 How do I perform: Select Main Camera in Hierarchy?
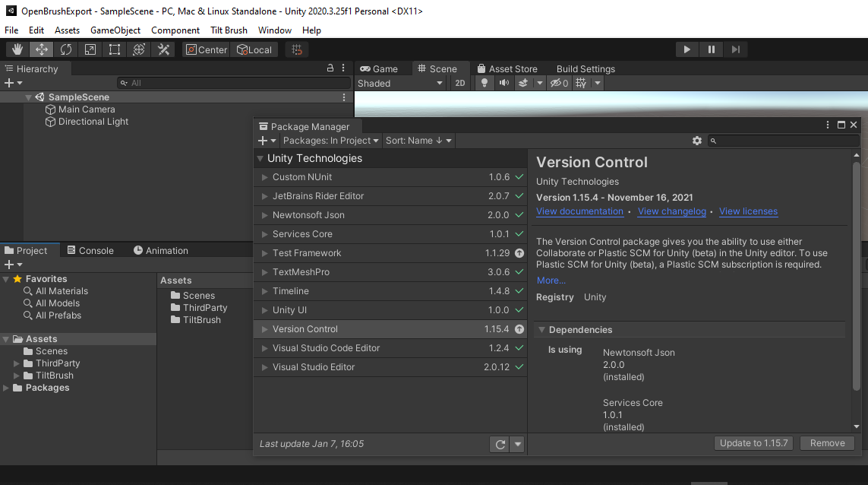87,109
